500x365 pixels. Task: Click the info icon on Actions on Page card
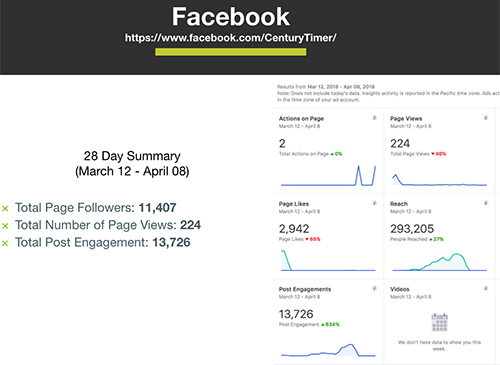[x=374, y=118]
